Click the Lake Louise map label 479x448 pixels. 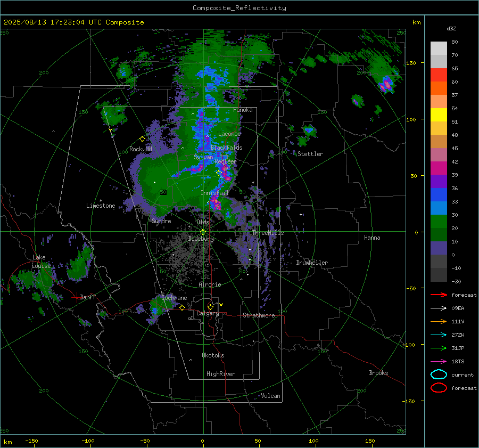(x=41, y=262)
